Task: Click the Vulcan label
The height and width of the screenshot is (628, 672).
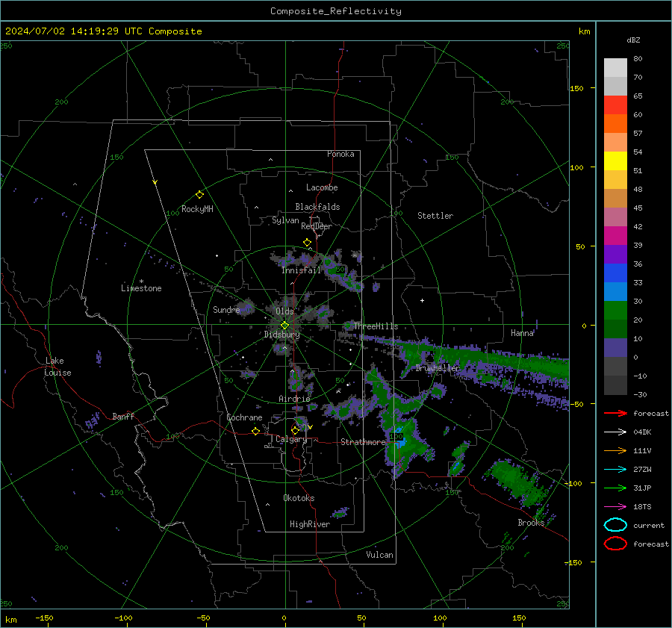Action: tap(379, 555)
